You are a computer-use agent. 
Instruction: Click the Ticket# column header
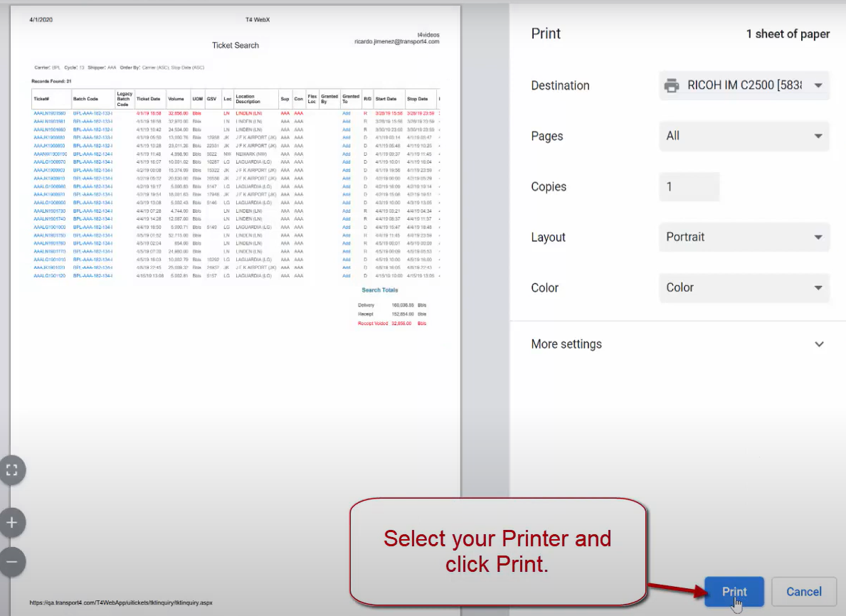pos(41,99)
